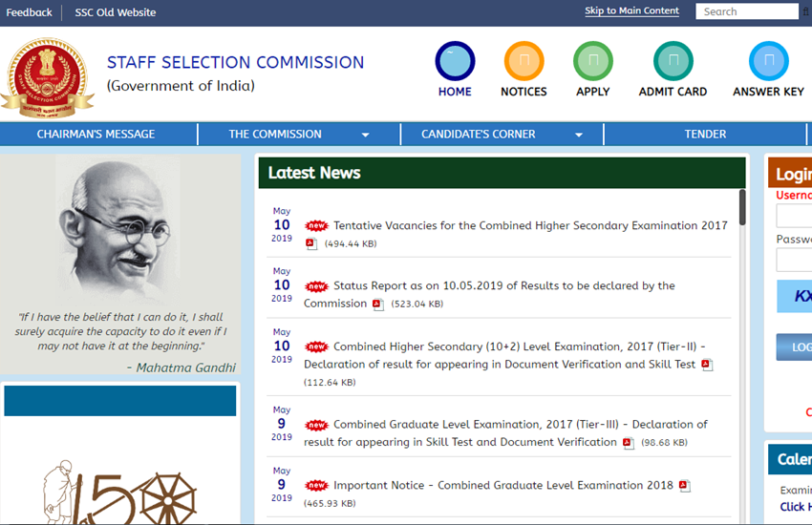Click the green APPLY icon
This screenshot has width=812, height=525.
(592, 61)
